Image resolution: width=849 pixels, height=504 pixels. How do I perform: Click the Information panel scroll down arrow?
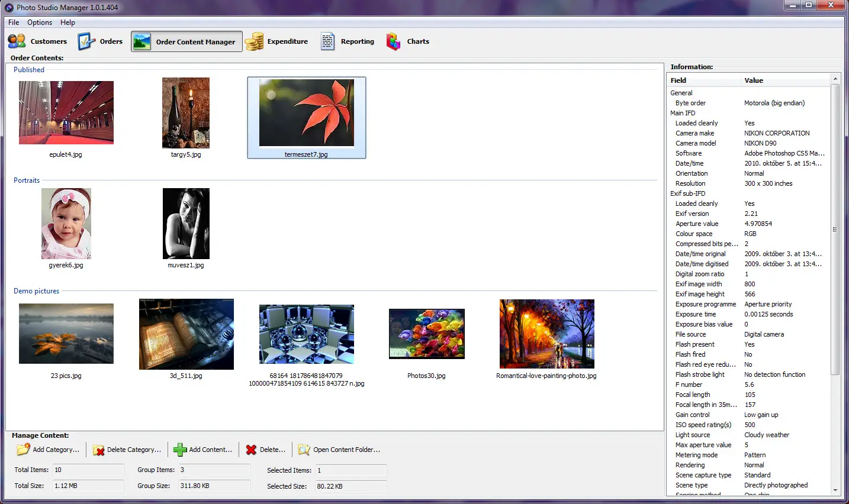click(x=835, y=490)
